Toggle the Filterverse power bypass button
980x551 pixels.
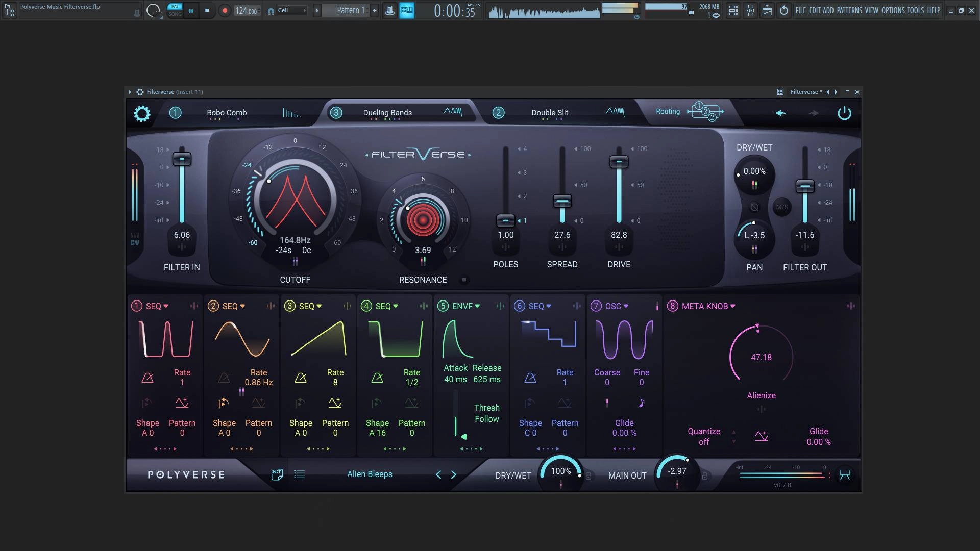pyautogui.click(x=844, y=113)
